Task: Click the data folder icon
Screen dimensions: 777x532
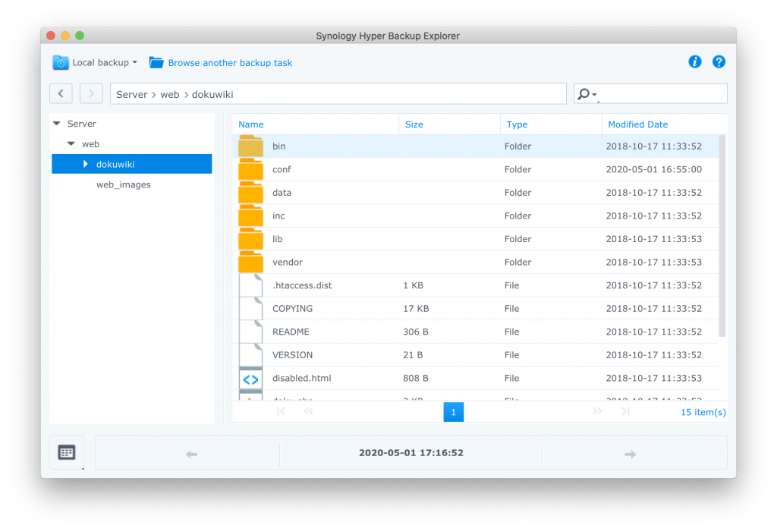Action: 250,192
